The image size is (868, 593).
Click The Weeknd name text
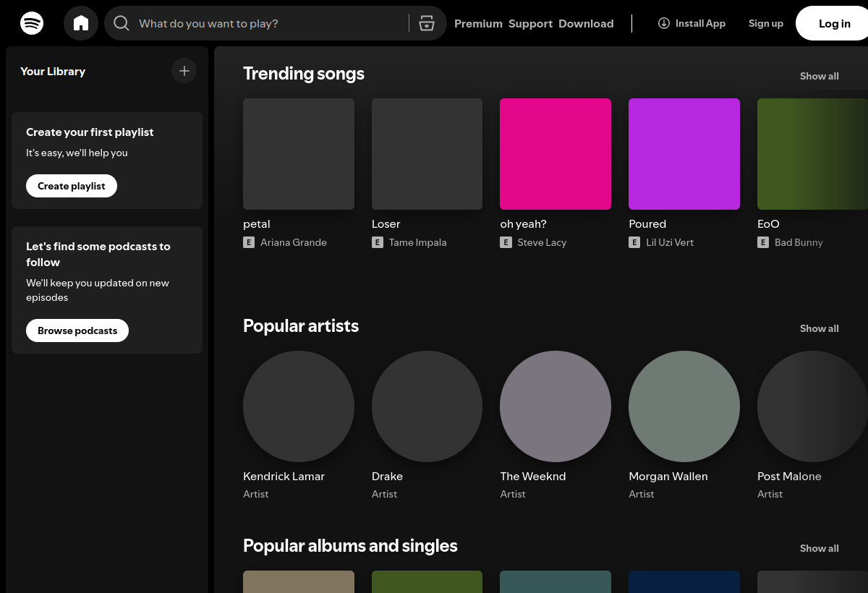click(533, 477)
